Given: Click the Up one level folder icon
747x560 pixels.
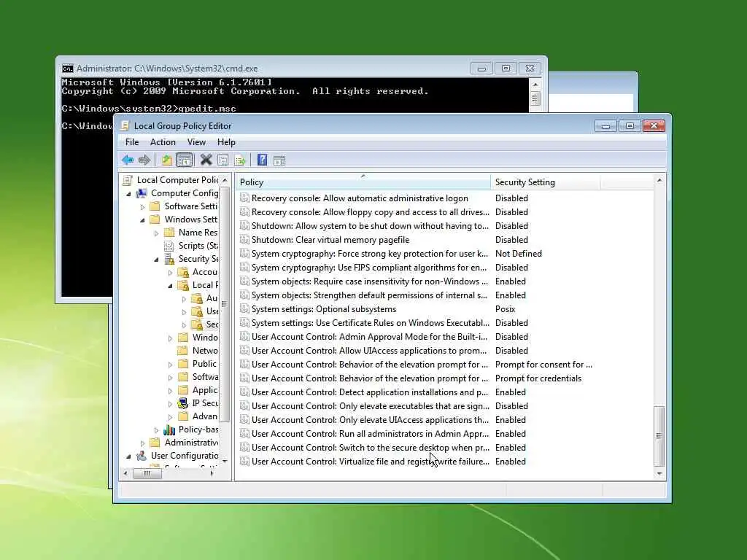Looking at the screenshot, I should [166, 160].
